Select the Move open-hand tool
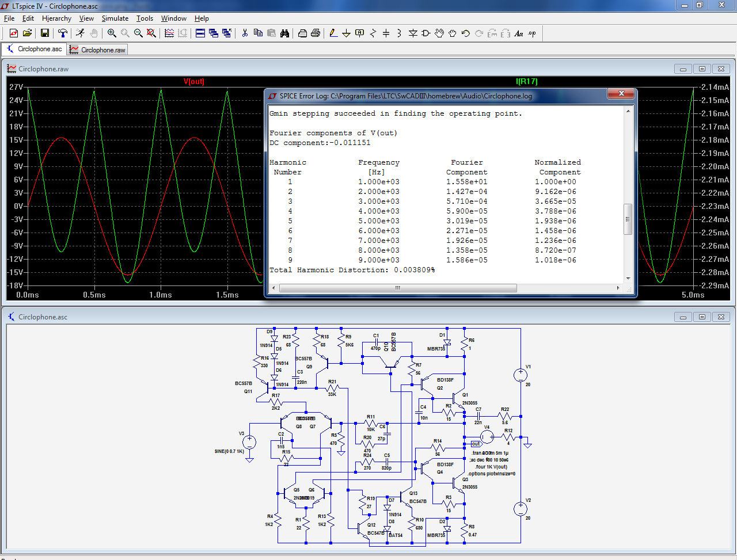Screen dimensions: 737x560 click(439, 33)
